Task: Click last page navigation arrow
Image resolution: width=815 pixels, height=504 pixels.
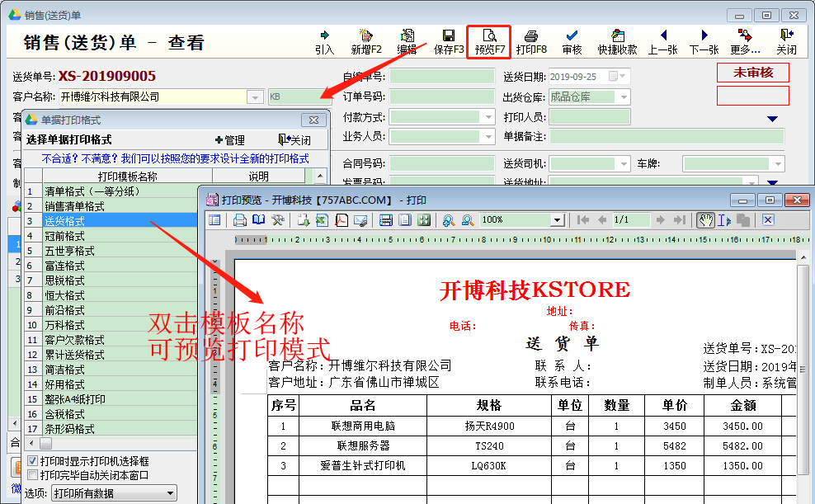Action: [680, 219]
